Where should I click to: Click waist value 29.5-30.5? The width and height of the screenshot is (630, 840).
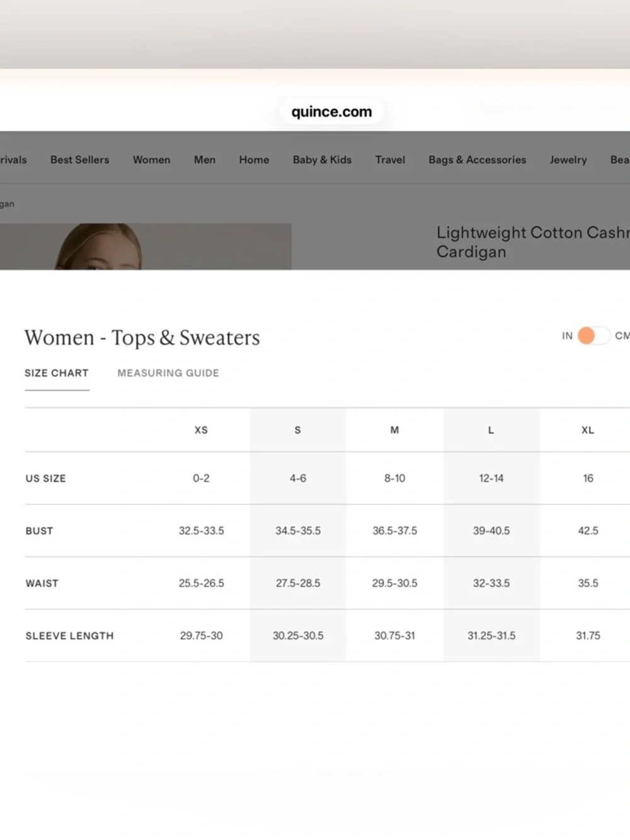(x=395, y=583)
